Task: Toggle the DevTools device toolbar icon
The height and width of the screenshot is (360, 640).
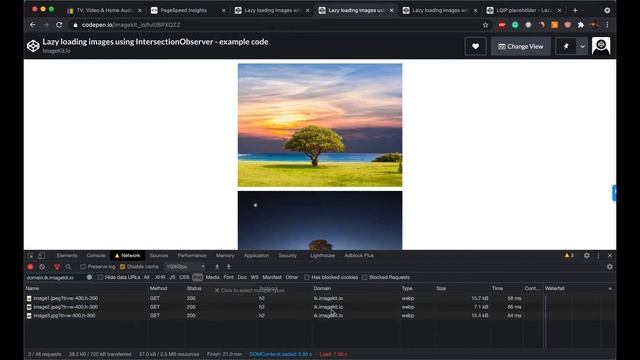Action: [42, 256]
